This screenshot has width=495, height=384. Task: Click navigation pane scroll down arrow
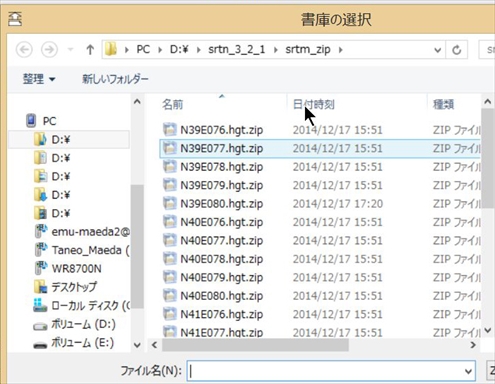pos(137,345)
